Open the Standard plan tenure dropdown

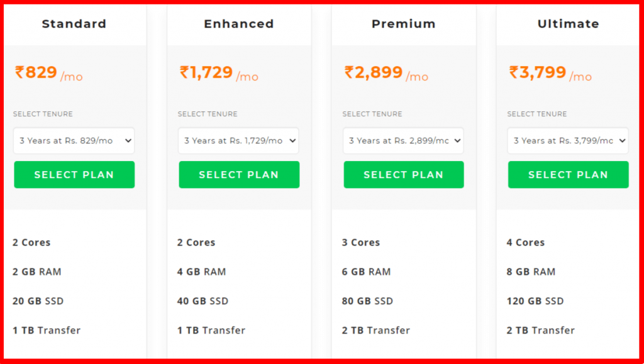(74, 141)
